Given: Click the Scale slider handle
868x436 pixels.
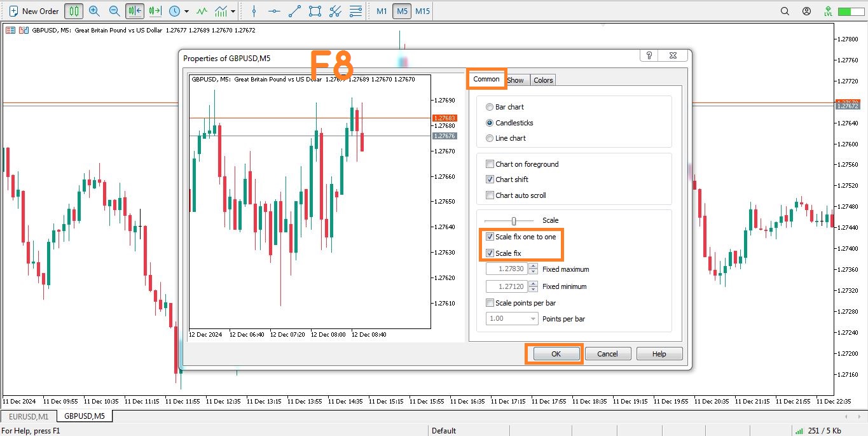Looking at the screenshot, I should click(x=514, y=221).
